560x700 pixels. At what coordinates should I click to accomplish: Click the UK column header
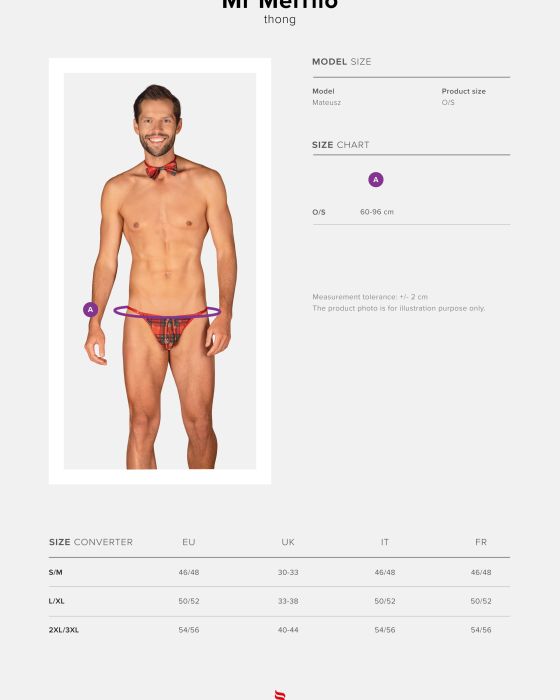coord(288,542)
